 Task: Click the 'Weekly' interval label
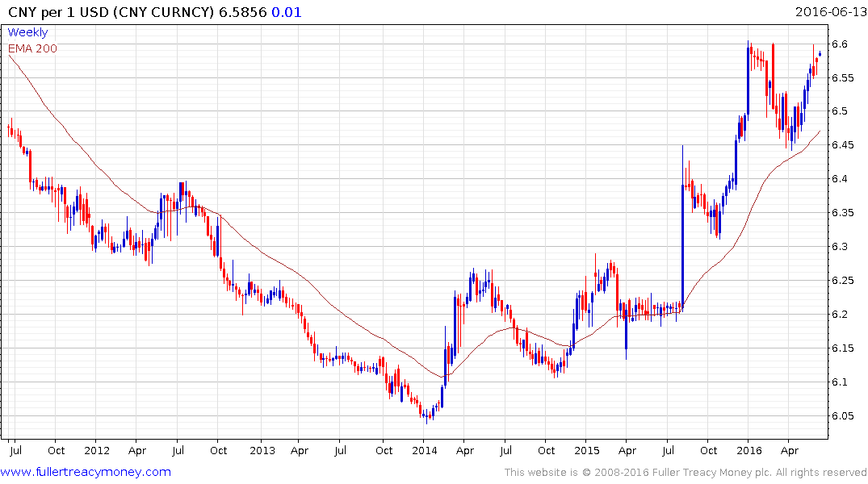point(27,32)
